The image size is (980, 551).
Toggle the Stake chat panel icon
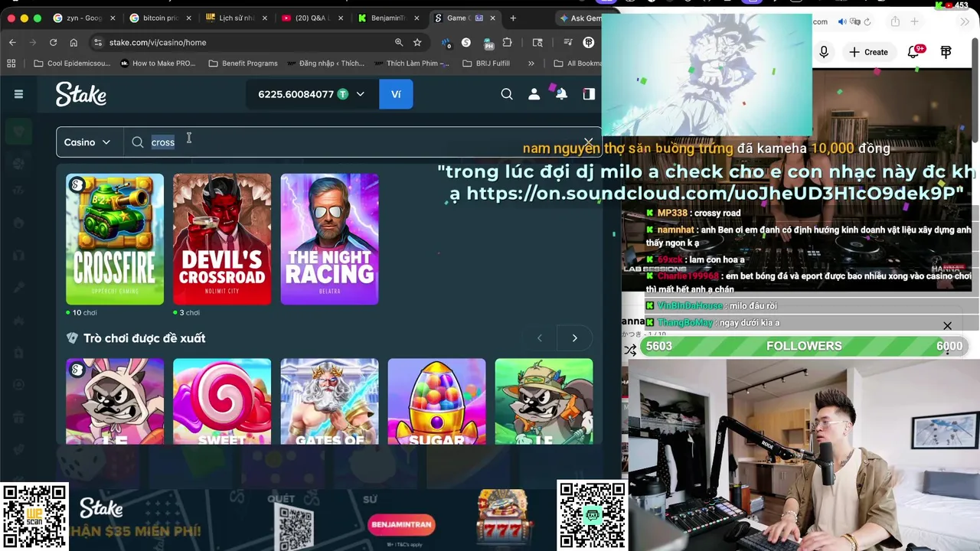(x=589, y=94)
